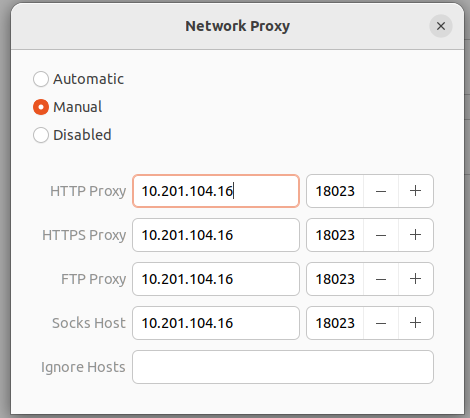Set proxy mode to Disabled
The height and width of the screenshot is (418, 470).
(41, 135)
